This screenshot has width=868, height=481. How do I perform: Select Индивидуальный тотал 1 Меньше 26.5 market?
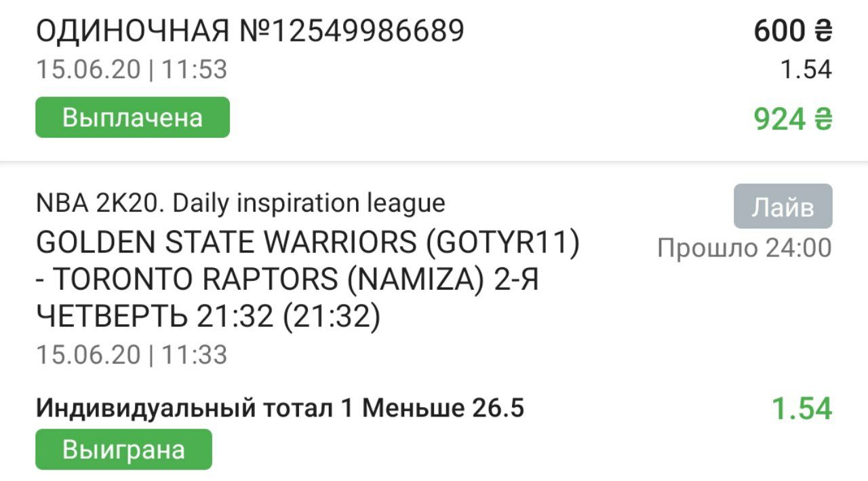tap(280, 408)
